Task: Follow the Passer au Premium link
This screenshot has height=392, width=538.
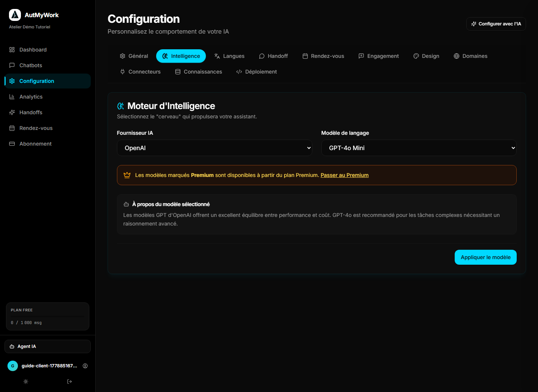Action: (x=344, y=175)
